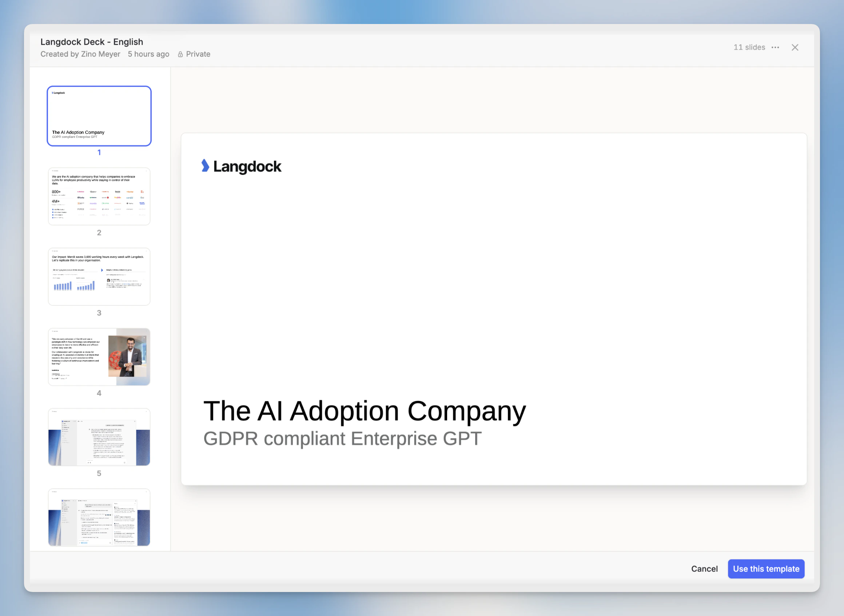
Task: Click the deck title Langdock Deck - English
Action: click(91, 42)
